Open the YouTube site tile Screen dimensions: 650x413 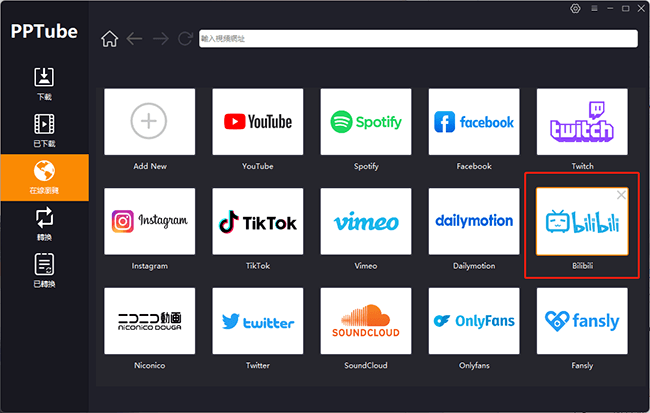pos(257,122)
